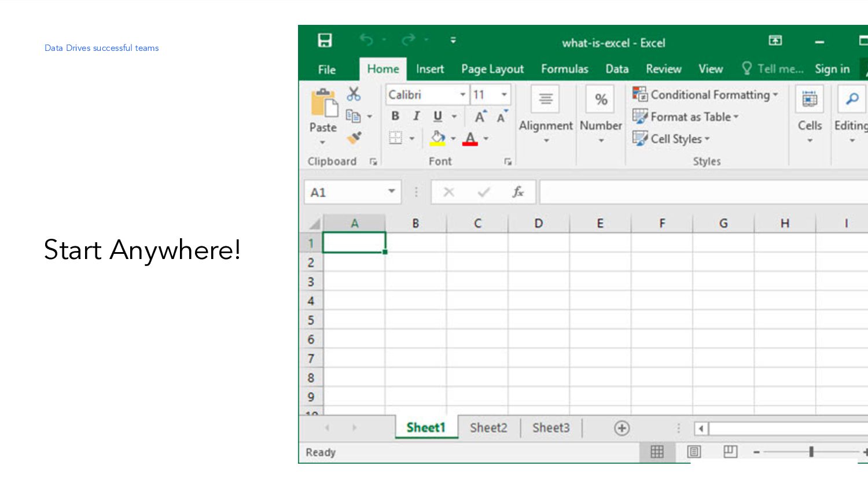Click inside the formula bar field
Screen dimensions: 868x488
[703, 192]
